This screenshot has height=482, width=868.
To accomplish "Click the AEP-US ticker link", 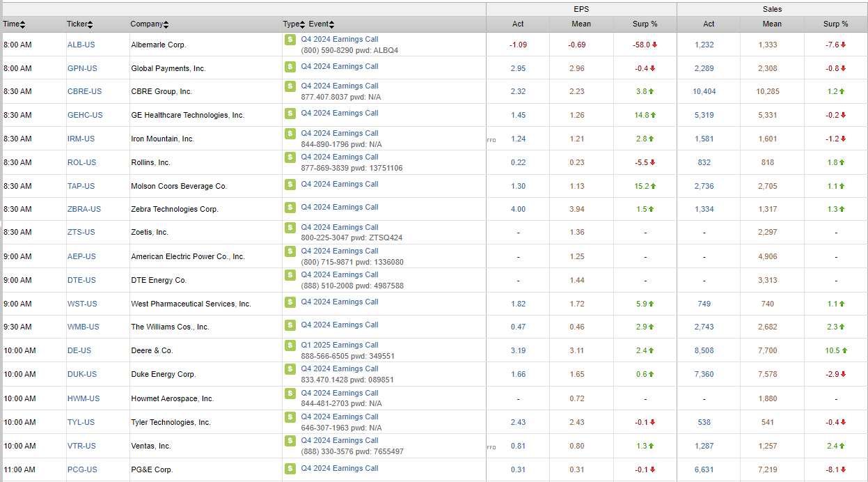I will 81,256.
